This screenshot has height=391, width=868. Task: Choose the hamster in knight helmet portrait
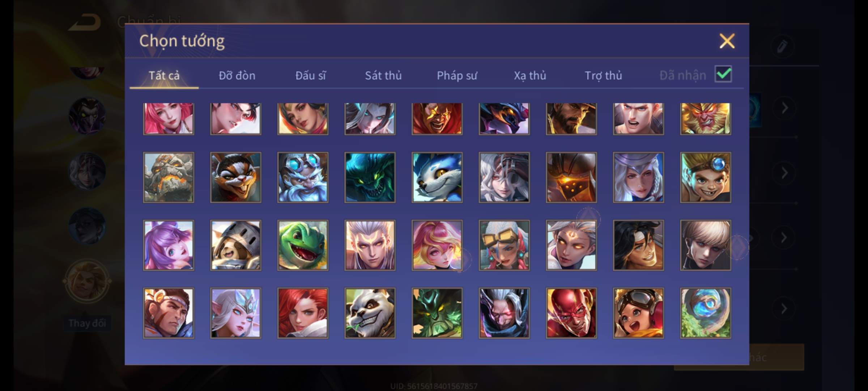235,245
